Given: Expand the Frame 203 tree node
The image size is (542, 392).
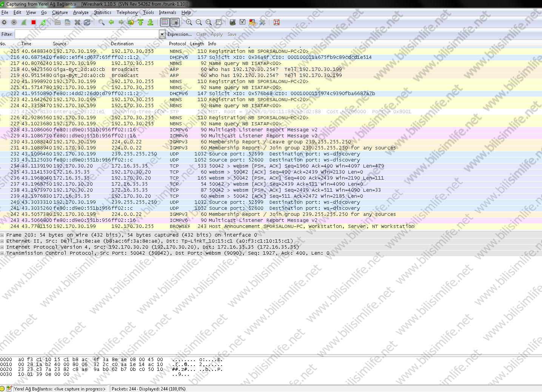Looking at the screenshot, I should [x=2, y=235].
